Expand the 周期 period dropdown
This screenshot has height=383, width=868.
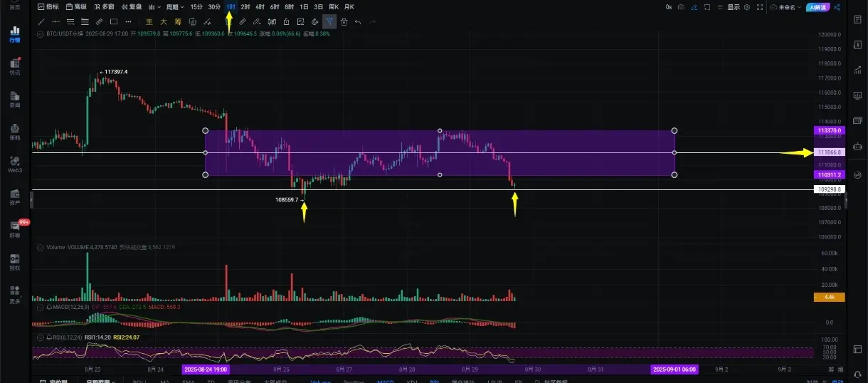(x=175, y=6)
